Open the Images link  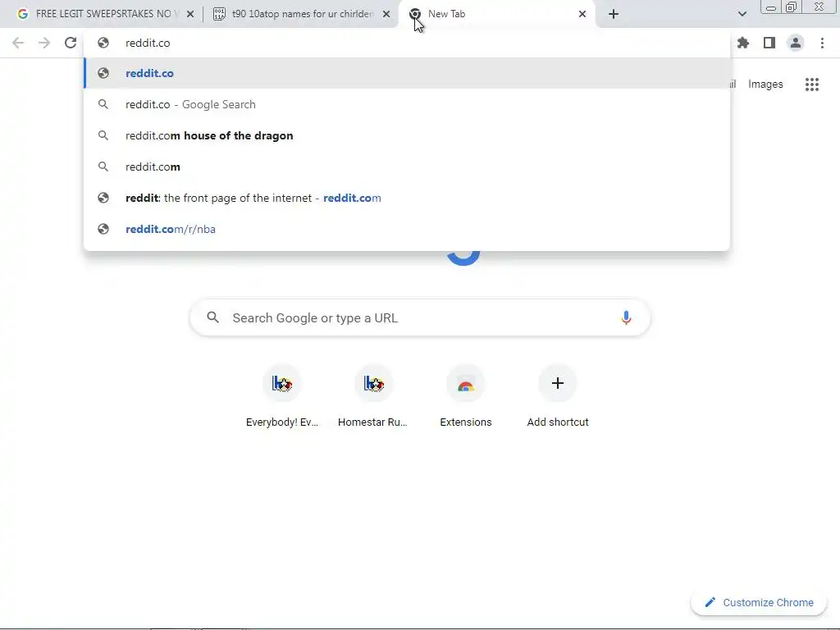tap(765, 84)
